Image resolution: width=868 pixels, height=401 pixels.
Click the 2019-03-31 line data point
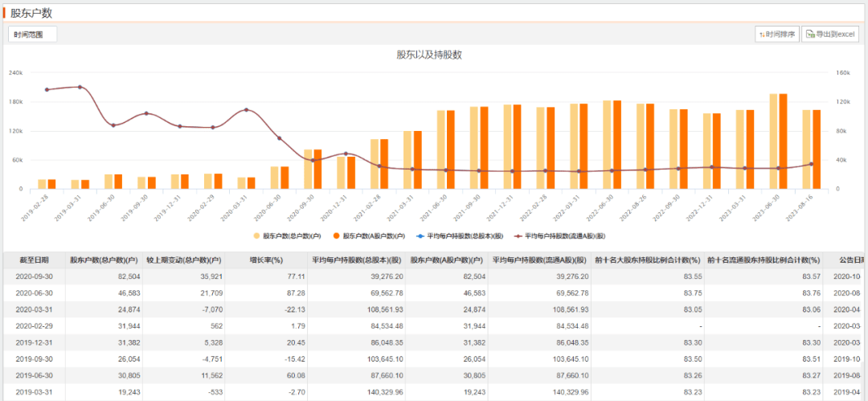point(80,87)
